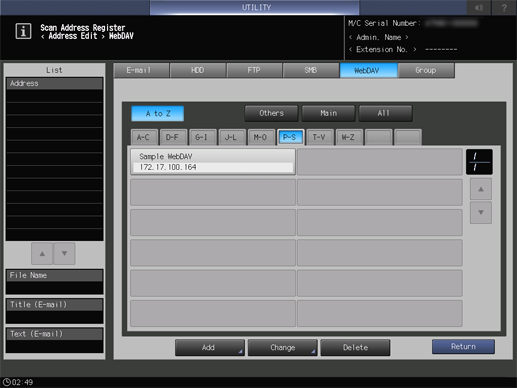Select the Sample WebDAV address entry
The image size is (517, 388).
click(x=213, y=162)
